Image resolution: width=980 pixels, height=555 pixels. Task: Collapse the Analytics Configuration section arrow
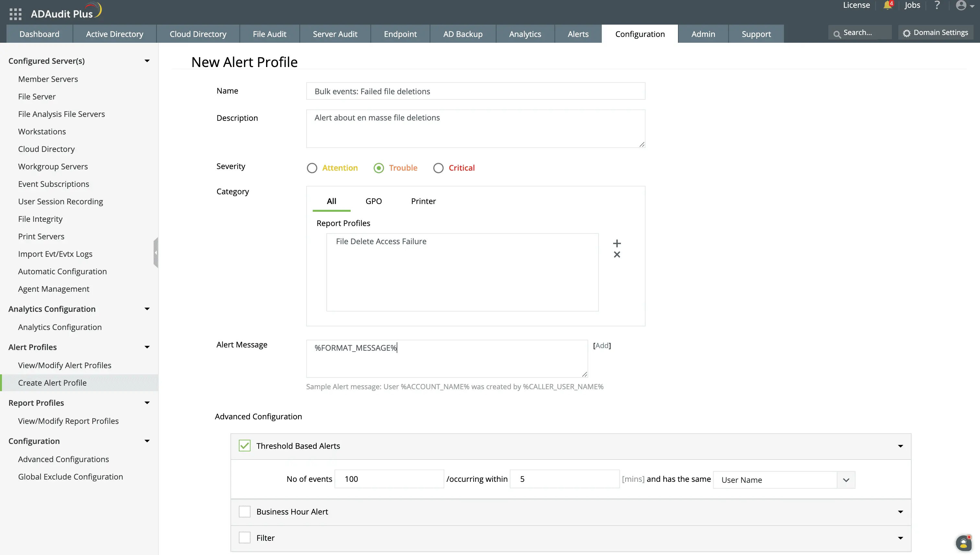[147, 309]
